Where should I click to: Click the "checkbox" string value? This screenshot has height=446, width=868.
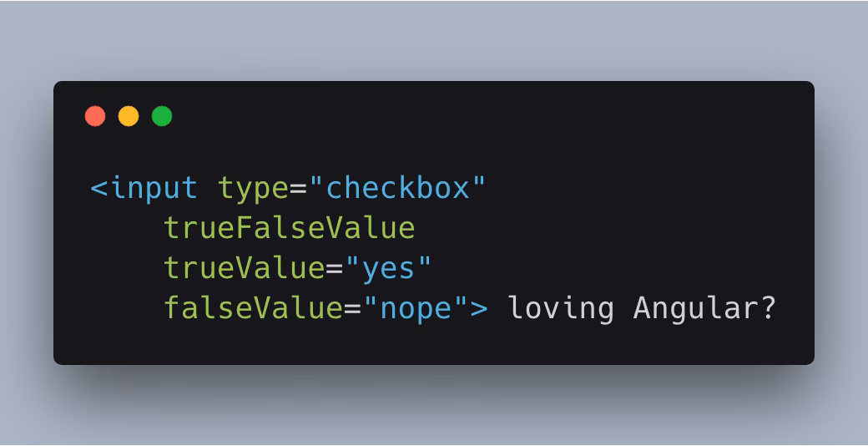tap(397, 188)
